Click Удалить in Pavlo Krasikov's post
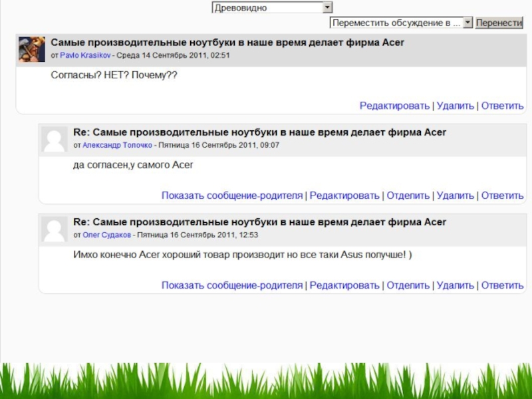 click(455, 106)
